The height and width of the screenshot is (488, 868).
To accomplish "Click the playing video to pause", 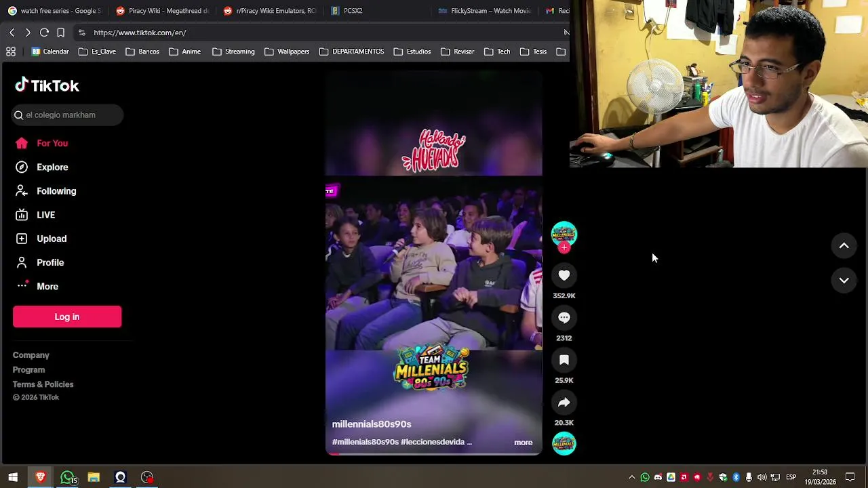I will click(x=433, y=264).
